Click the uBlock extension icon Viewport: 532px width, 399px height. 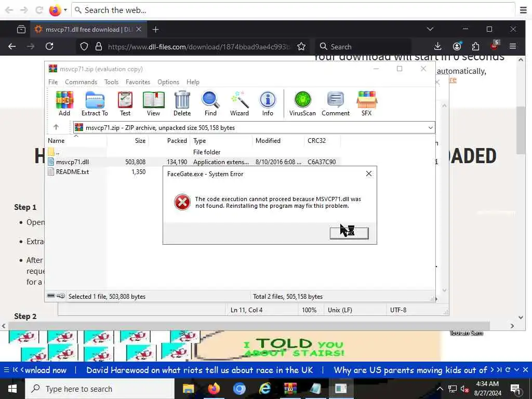(x=495, y=46)
